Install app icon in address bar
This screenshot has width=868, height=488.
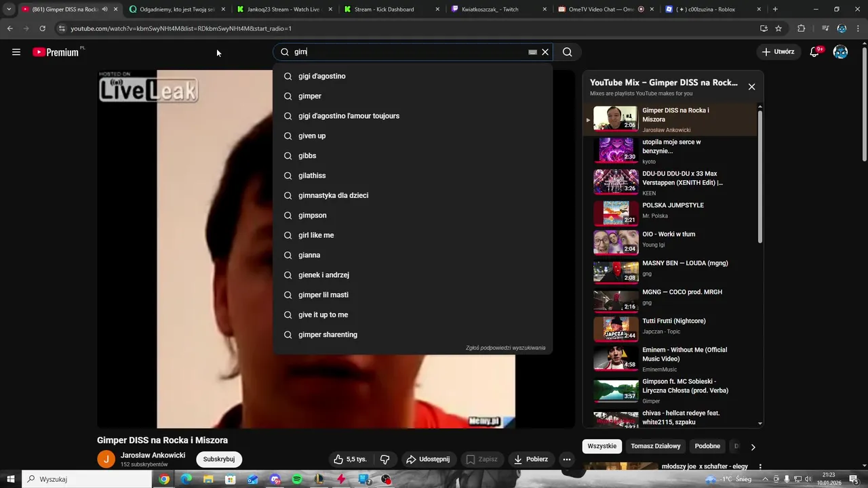click(764, 28)
